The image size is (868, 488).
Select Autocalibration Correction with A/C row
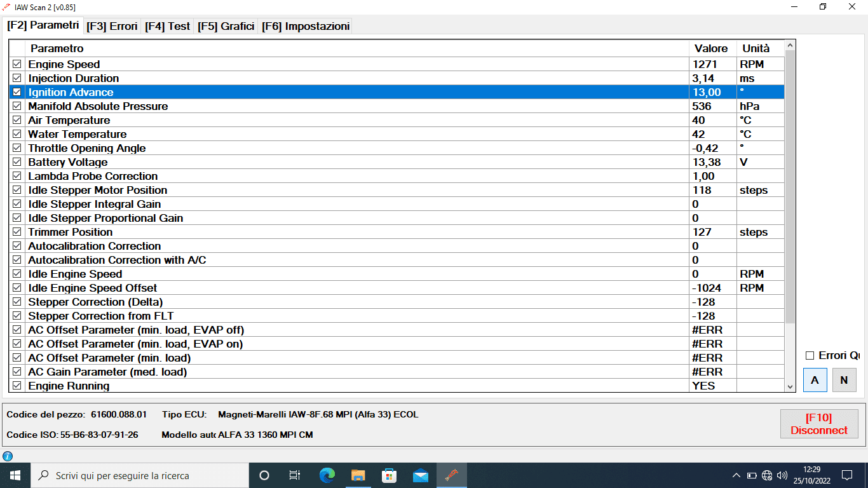[397, 260]
